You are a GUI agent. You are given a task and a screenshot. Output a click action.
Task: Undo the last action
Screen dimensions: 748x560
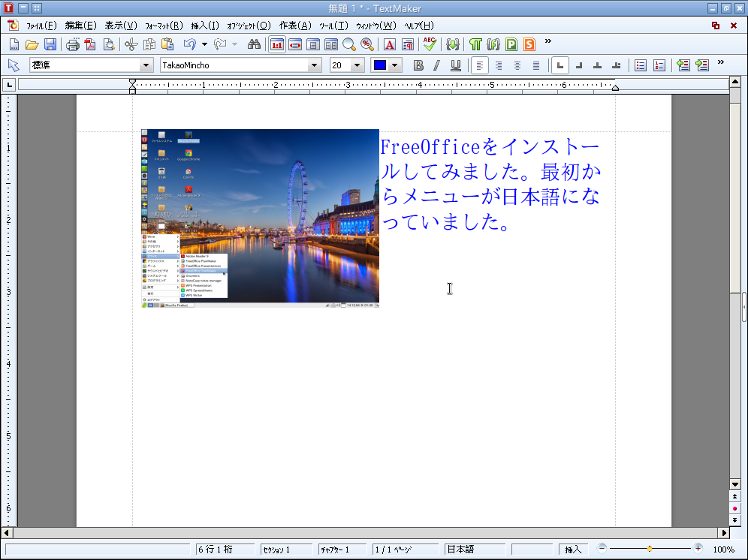[190, 45]
